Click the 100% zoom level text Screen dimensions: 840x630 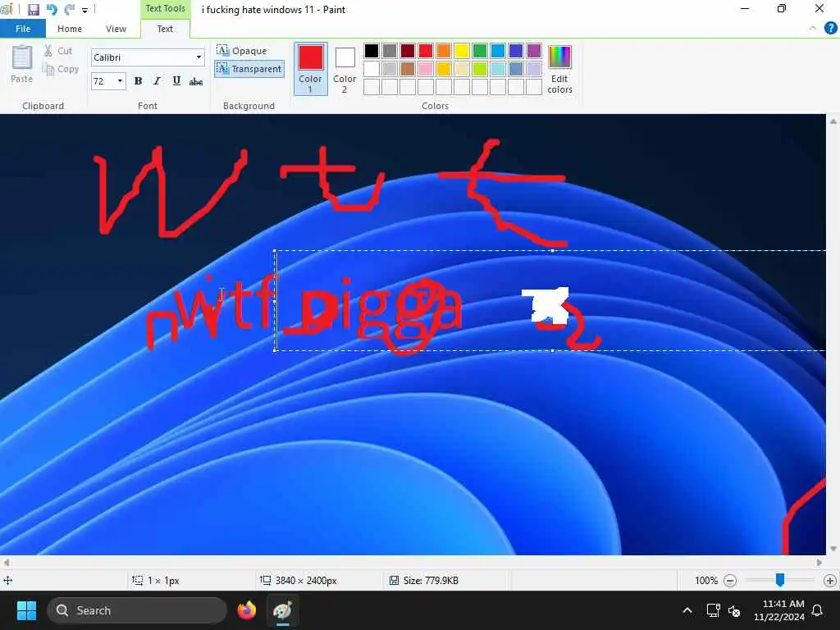[x=706, y=581]
